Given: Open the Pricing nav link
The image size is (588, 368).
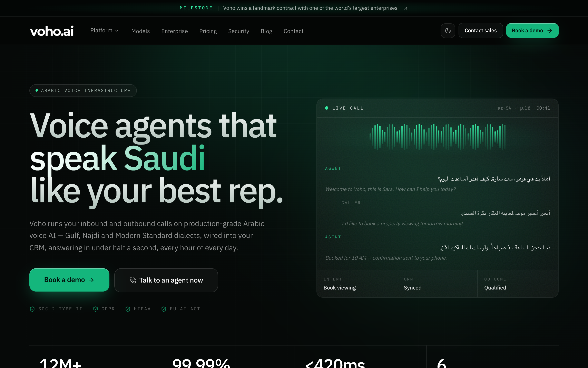Looking at the screenshot, I should pos(208,31).
